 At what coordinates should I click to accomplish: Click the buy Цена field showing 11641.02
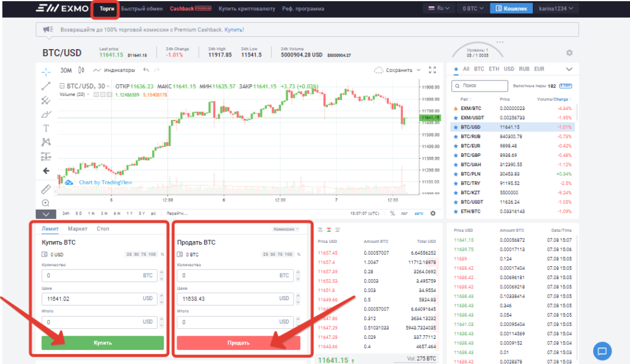pos(100,299)
